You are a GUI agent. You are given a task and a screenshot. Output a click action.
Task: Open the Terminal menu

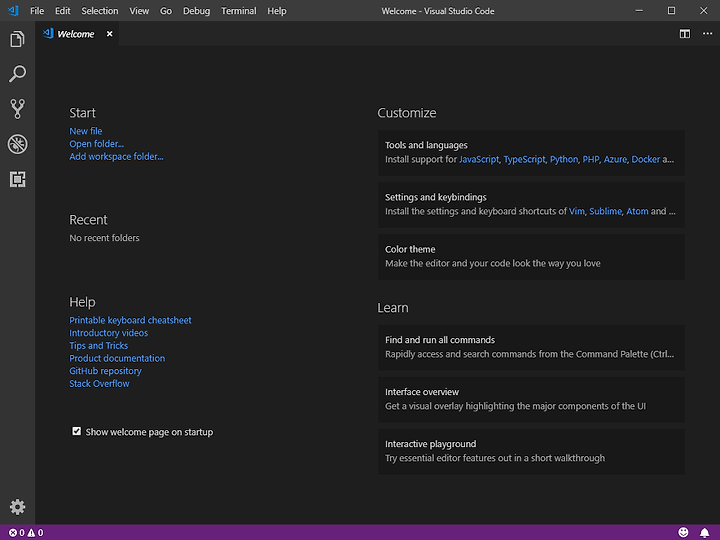[x=238, y=11]
